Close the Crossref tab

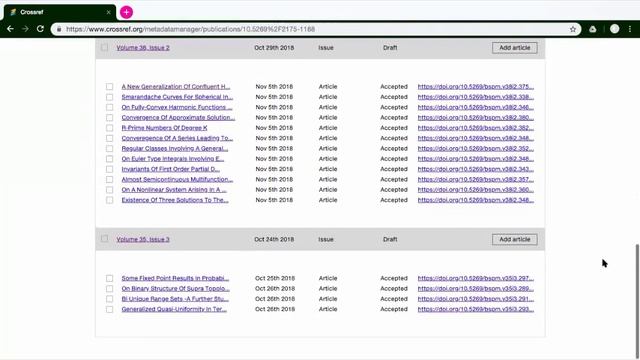coord(109,12)
